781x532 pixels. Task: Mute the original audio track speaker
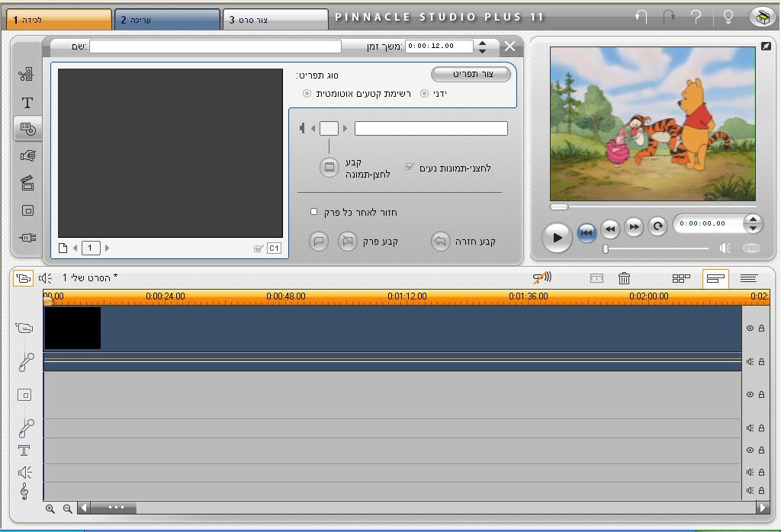[750, 362]
